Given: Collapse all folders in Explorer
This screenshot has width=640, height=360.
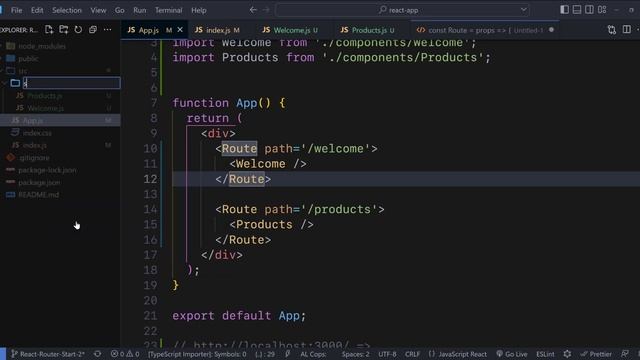Looking at the screenshot, I should (x=93, y=29).
